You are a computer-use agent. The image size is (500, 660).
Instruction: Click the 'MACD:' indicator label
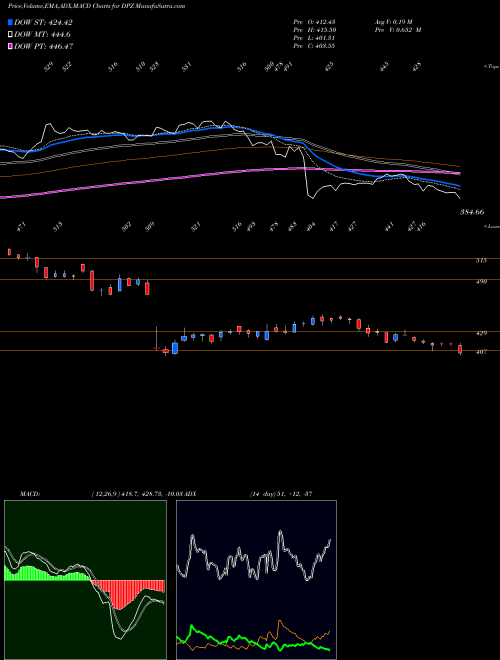click(30, 494)
